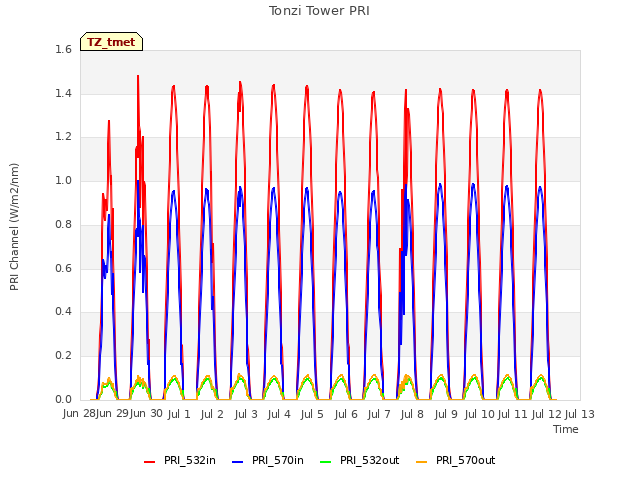This screenshot has height=480, width=640.
Task: Click the Jun 30 x-axis date label
Action: click(146, 414)
